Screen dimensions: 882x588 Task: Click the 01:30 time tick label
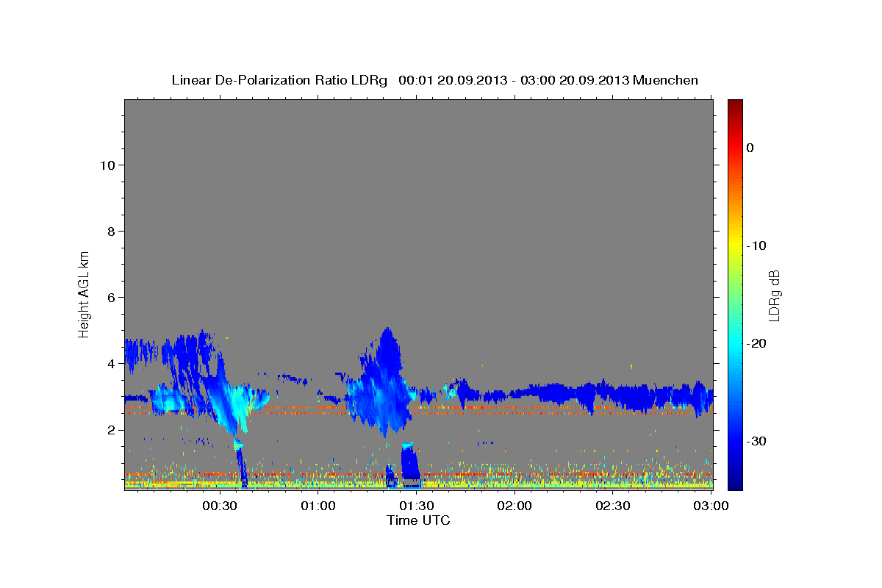pyautogui.click(x=416, y=506)
